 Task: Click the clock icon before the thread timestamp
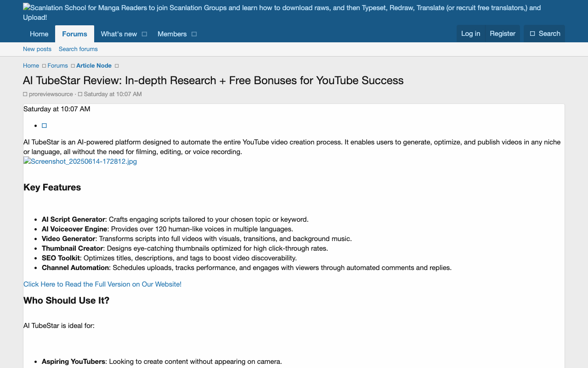80,94
